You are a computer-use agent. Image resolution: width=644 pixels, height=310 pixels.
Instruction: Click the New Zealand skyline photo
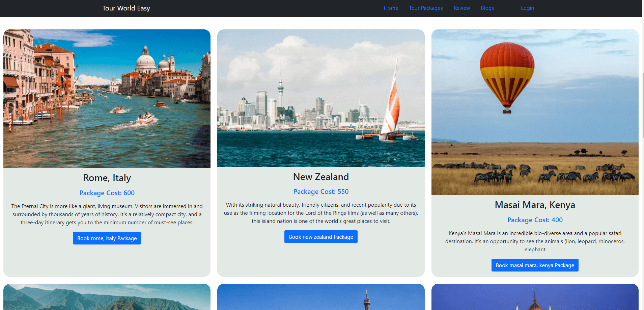[x=321, y=98]
